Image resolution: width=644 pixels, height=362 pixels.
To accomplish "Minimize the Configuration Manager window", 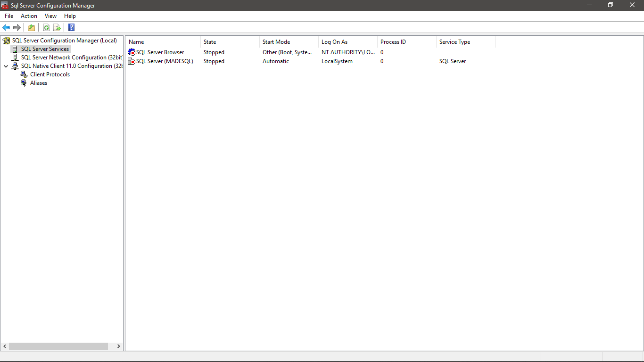I will tap(589, 5).
